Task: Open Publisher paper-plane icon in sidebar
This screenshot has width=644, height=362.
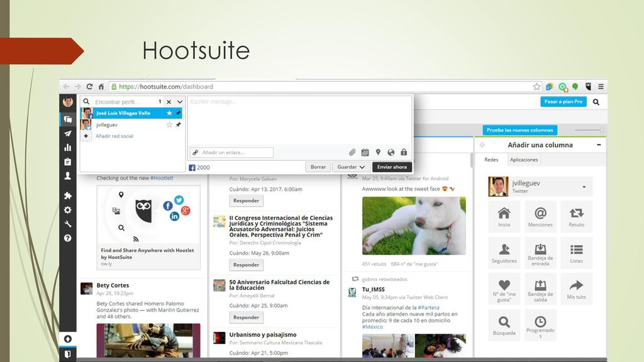Action: (x=68, y=133)
